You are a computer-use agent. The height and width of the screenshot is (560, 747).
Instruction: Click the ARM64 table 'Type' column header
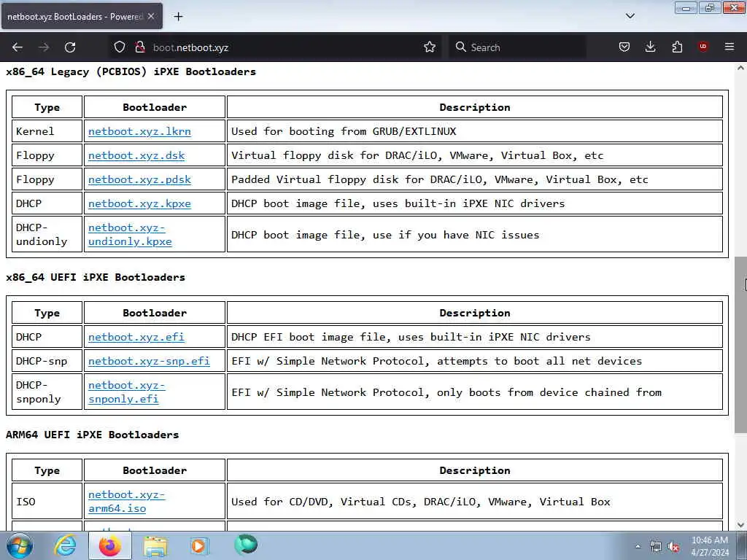click(x=47, y=470)
